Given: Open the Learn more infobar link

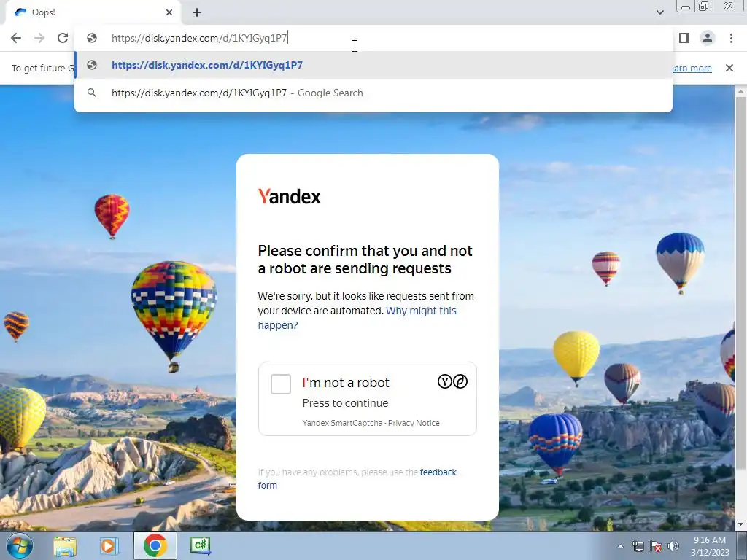Looking at the screenshot, I should click(x=692, y=68).
